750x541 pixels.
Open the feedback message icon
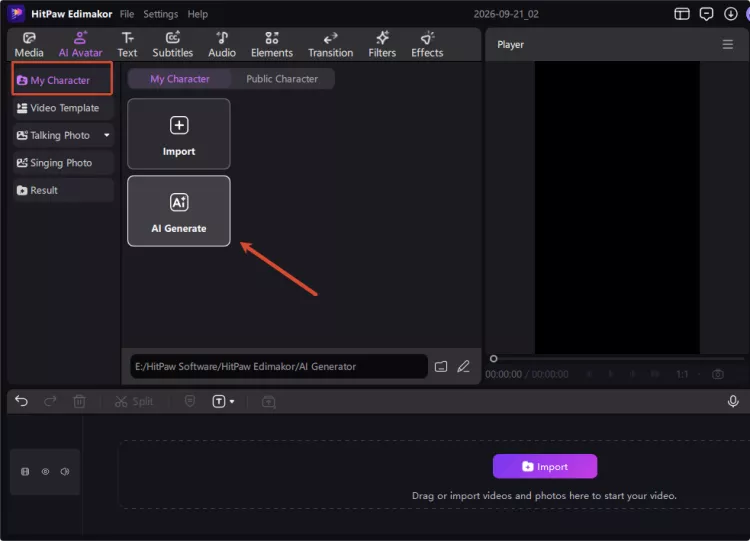(706, 14)
